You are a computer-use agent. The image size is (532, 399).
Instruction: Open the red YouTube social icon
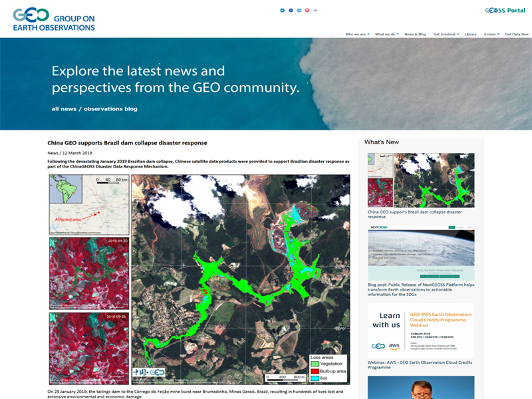coord(307,11)
